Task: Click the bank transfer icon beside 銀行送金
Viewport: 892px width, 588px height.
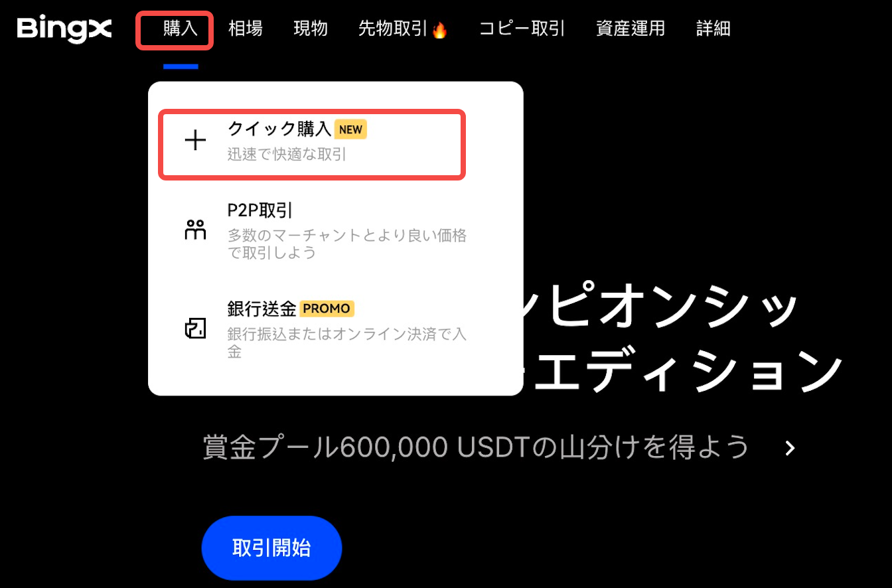Action: (195, 328)
